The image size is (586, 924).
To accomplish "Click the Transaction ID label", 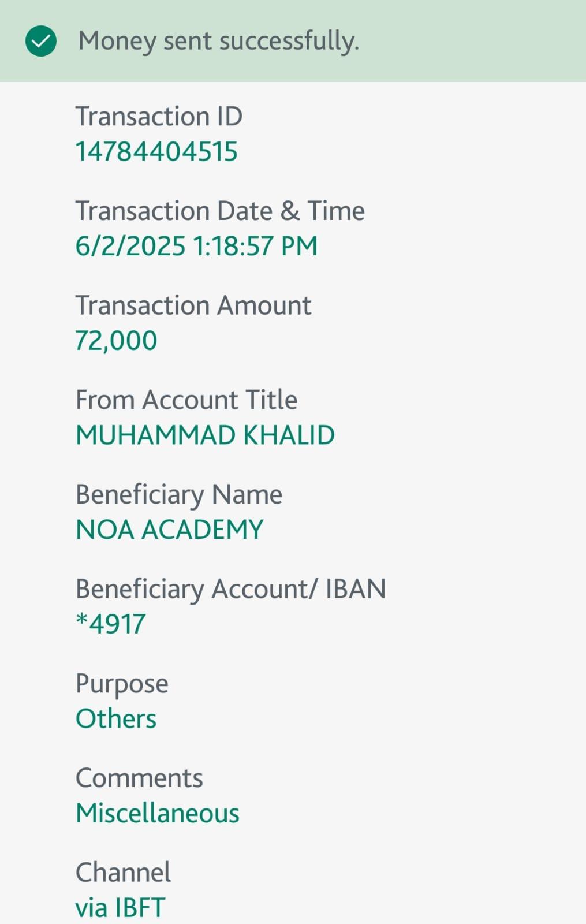I will 159,116.
